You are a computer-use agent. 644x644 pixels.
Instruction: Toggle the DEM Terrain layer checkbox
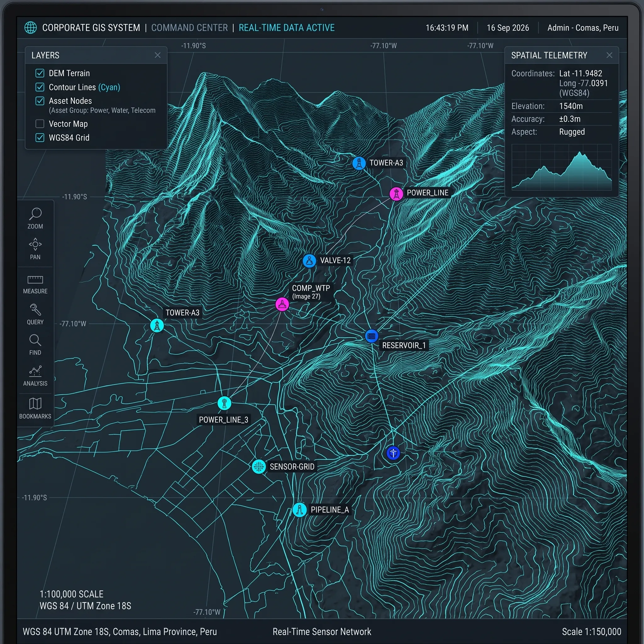point(40,73)
